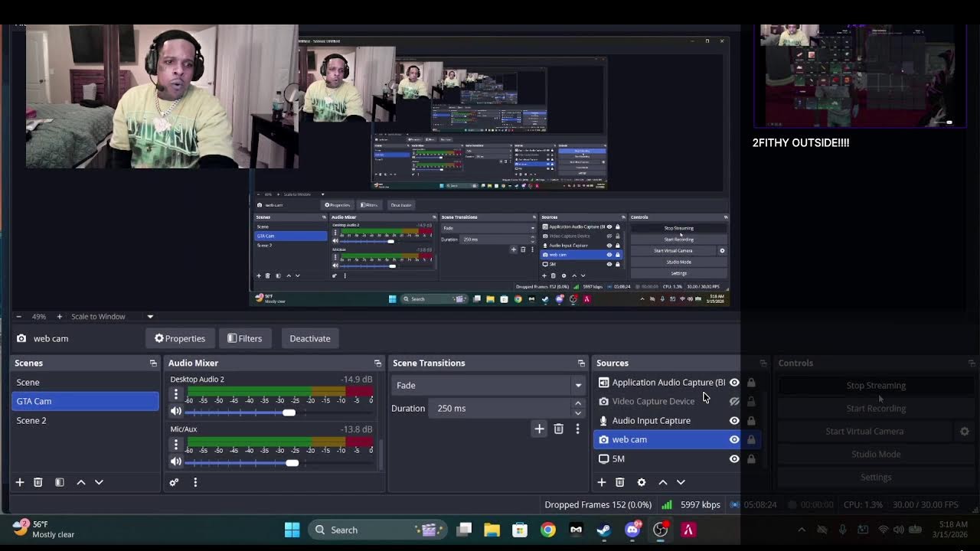The width and height of the screenshot is (980, 551).
Task: Hide the 5M source via eye icon
Action: 734,458
